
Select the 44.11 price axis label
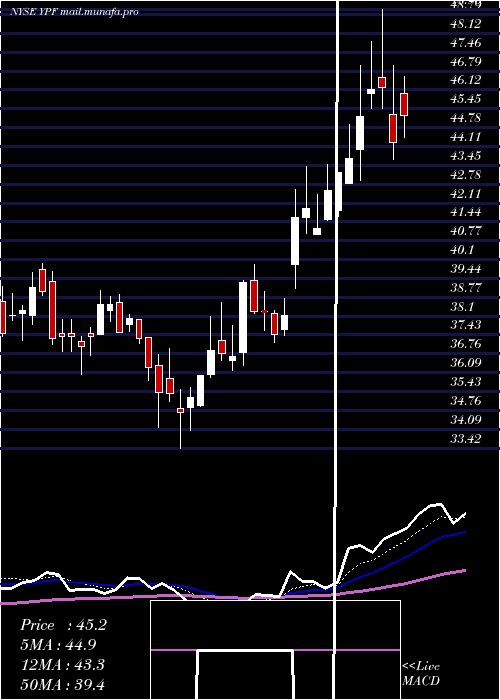(x=466, y=137)
